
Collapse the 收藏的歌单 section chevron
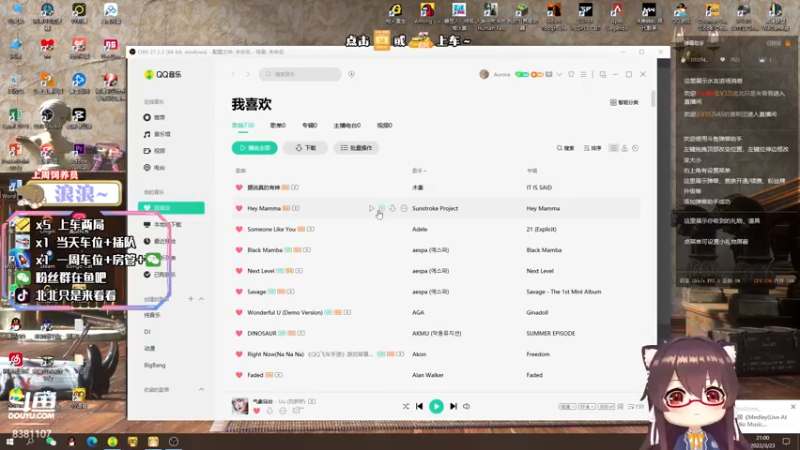202,389
